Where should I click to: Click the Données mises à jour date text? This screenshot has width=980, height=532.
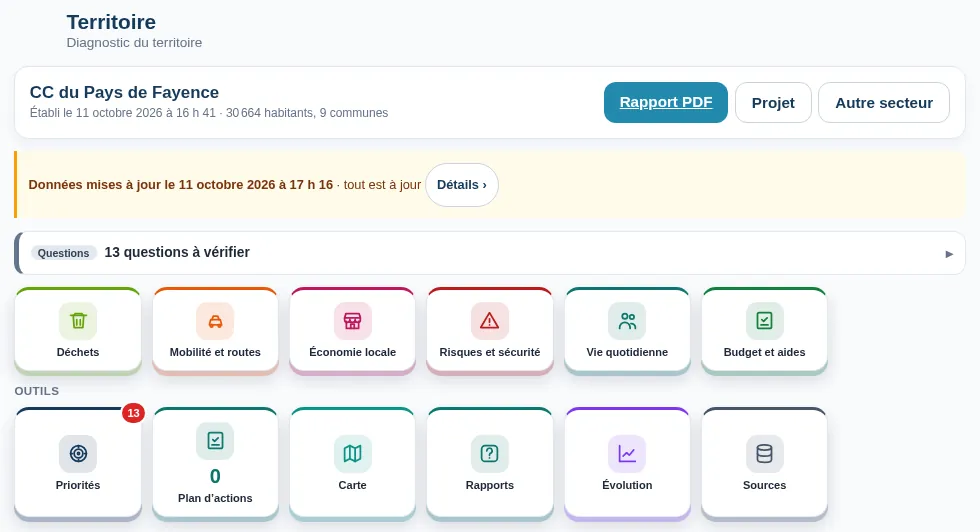181,185
